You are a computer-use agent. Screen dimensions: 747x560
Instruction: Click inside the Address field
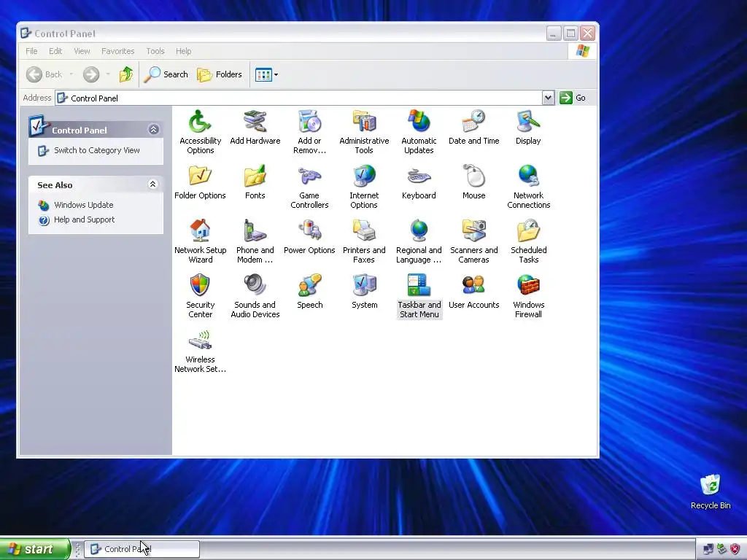pos(299,98)
